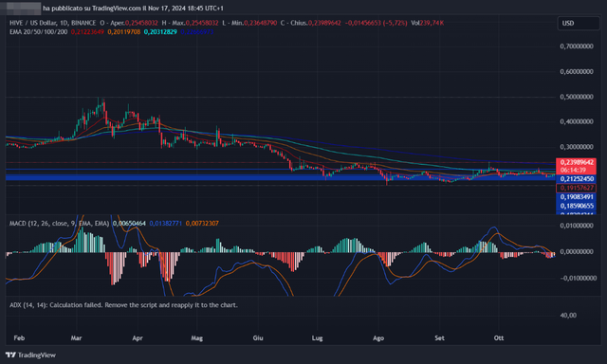Click the TradingView logo icon

(10, 355)
